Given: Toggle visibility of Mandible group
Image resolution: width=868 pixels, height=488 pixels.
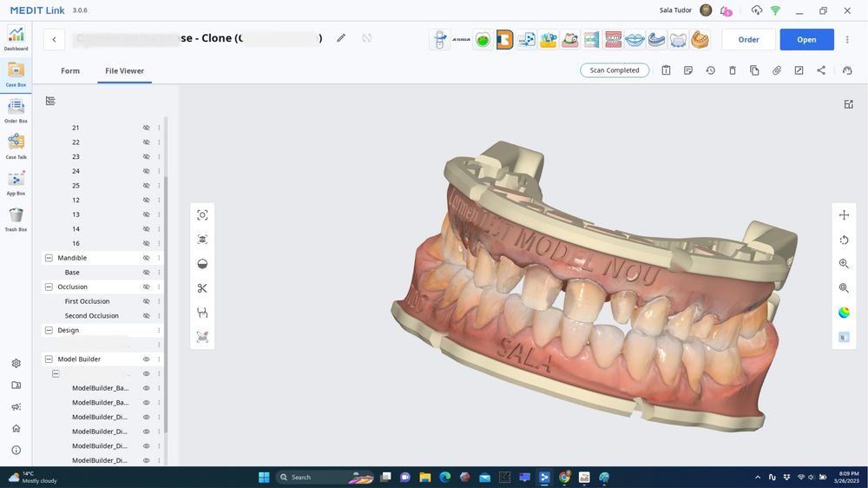Looking at the screenshot, I should click(146, 258).
